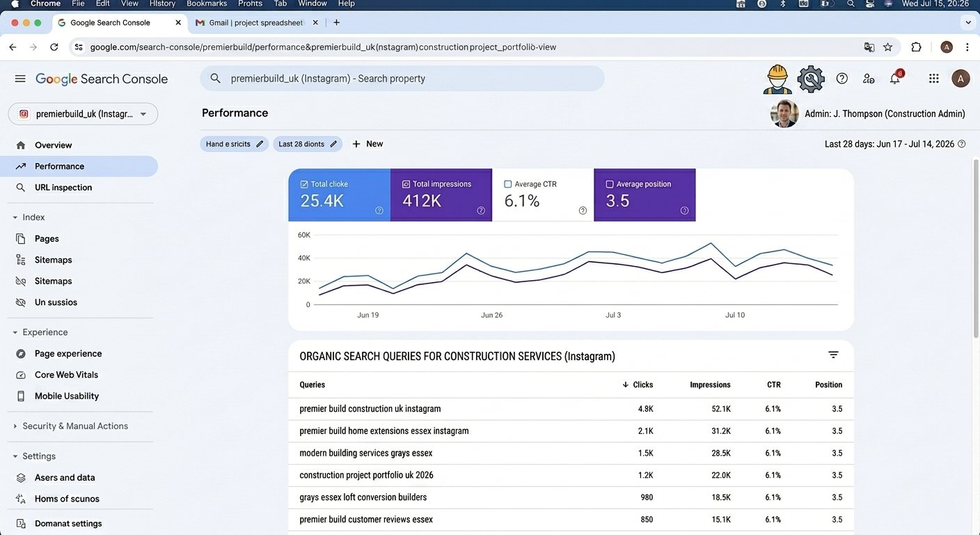
Task: Expand Security & Manual Actions section
Action: (x=15, y=426)
